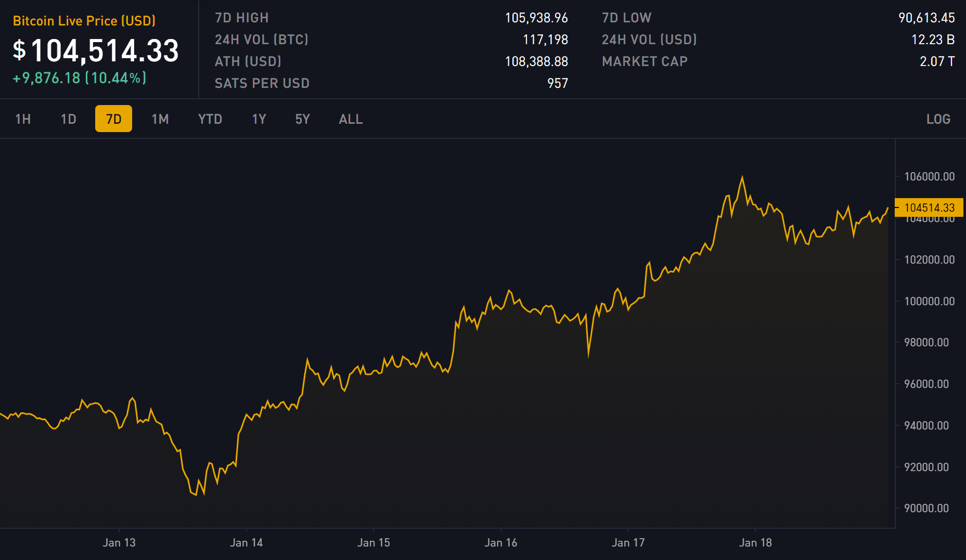This screenshot has width=966, height=560.
Task: Switch to the YTD chart view
Action: (x=210, y=119)
